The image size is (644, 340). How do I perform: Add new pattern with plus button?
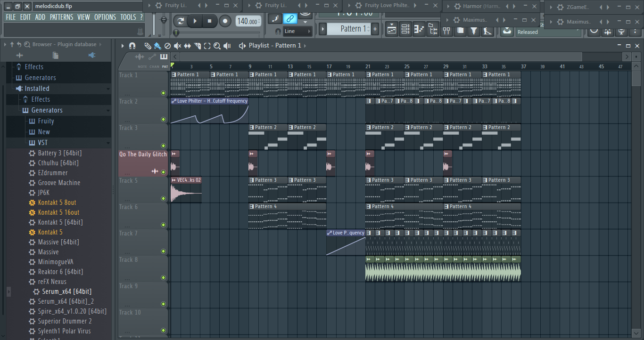[x=375, y=29]
